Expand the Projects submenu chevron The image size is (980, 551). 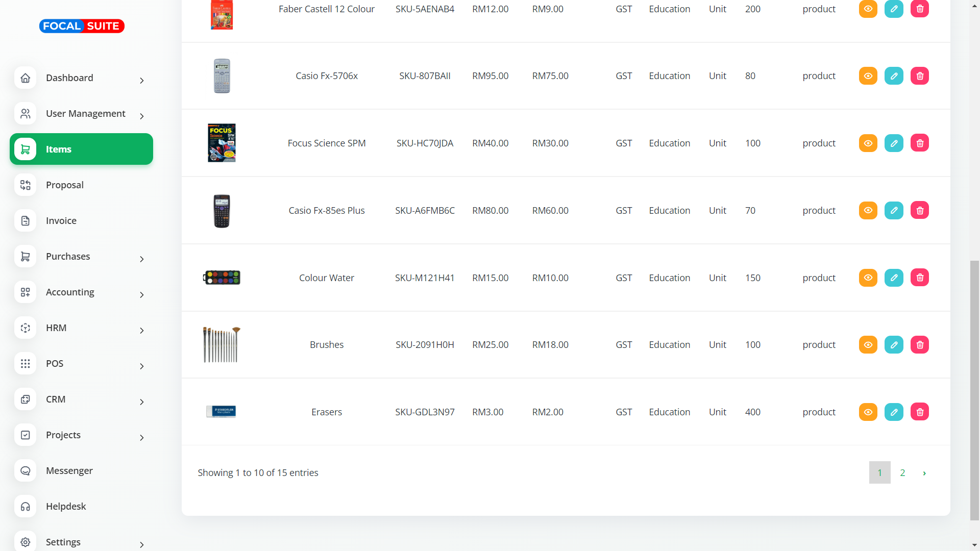pyautogui.click(x=142, y=438)
